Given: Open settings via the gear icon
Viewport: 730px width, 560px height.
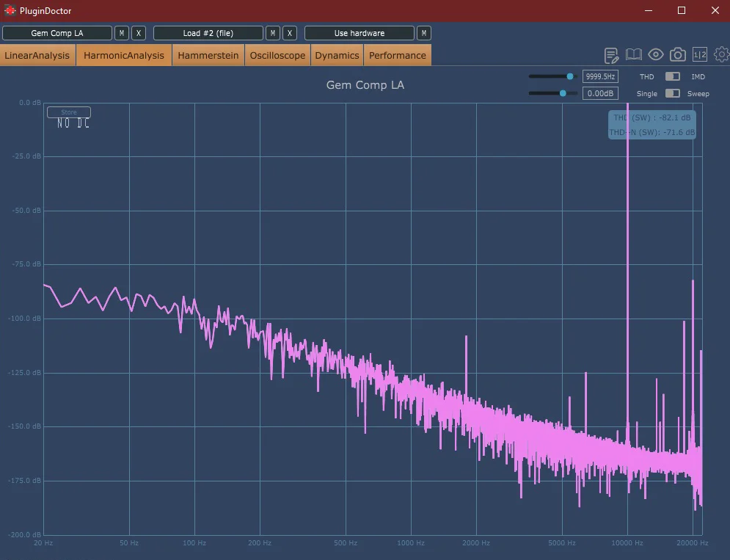Looking at the screenshot, I should pos(722,54).
